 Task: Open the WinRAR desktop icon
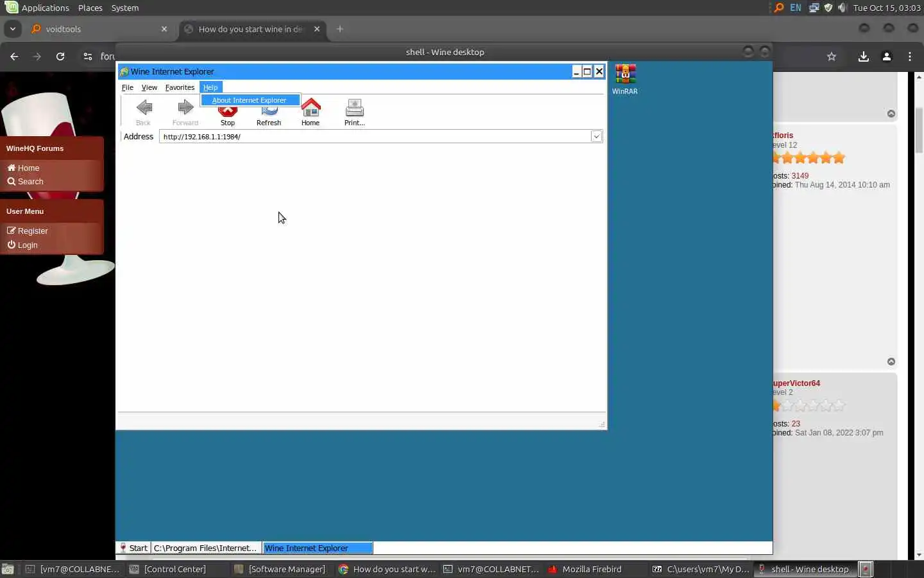(x=625, y=80)
